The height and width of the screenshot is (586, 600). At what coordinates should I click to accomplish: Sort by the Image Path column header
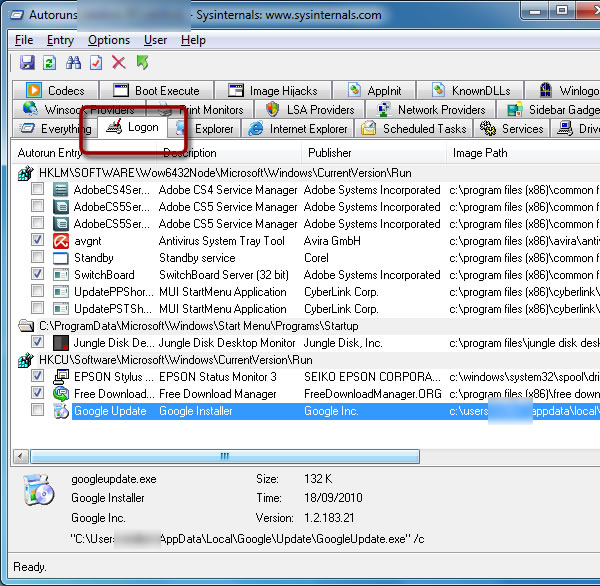[x=523, y=153]
